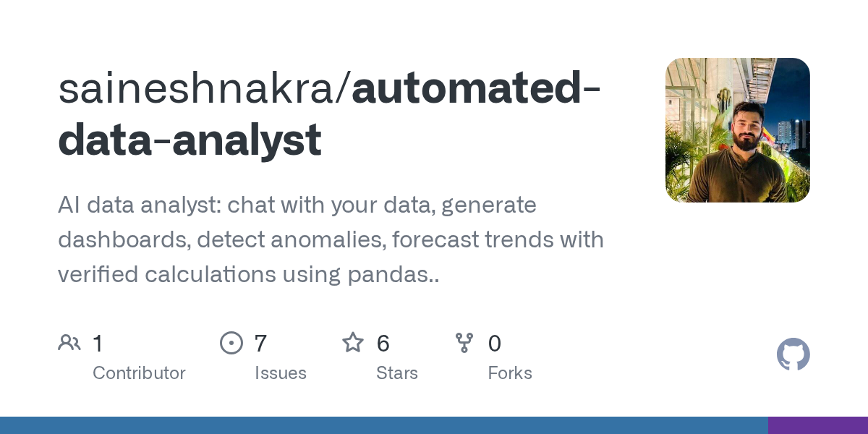
Task: Click the purple language bar segment
Action: click(x=818, y=425)
